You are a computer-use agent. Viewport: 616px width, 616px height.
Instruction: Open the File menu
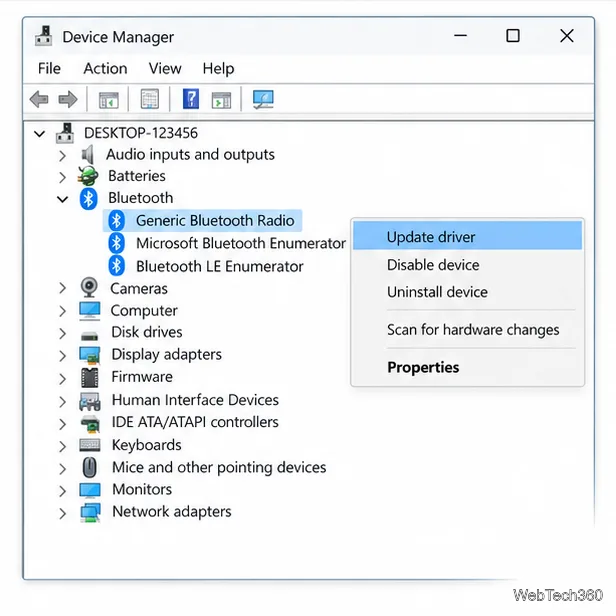49,68
